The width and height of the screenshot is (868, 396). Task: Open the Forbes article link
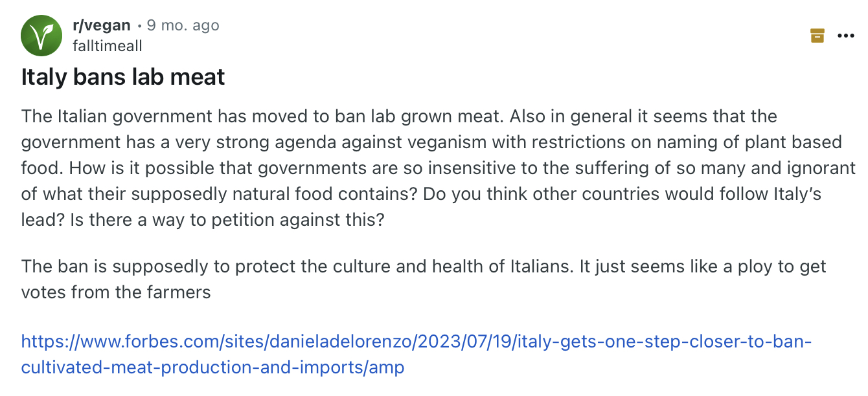pos(416,341)
